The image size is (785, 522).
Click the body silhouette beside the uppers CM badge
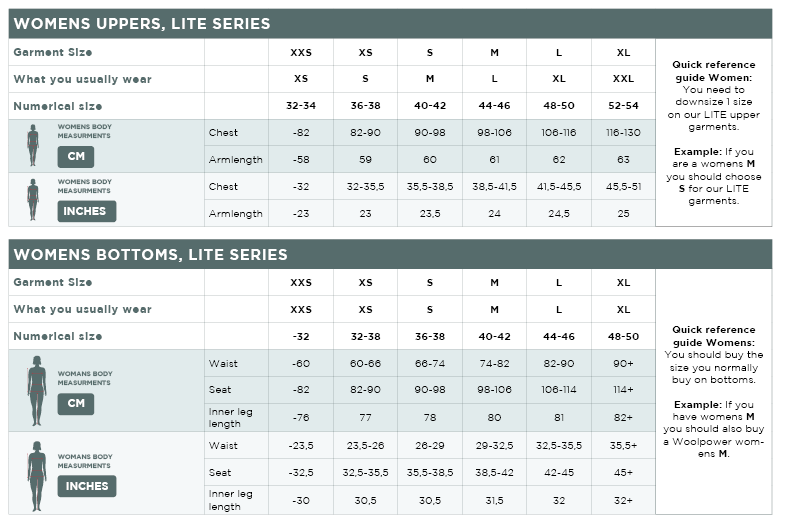pos(33,146)
